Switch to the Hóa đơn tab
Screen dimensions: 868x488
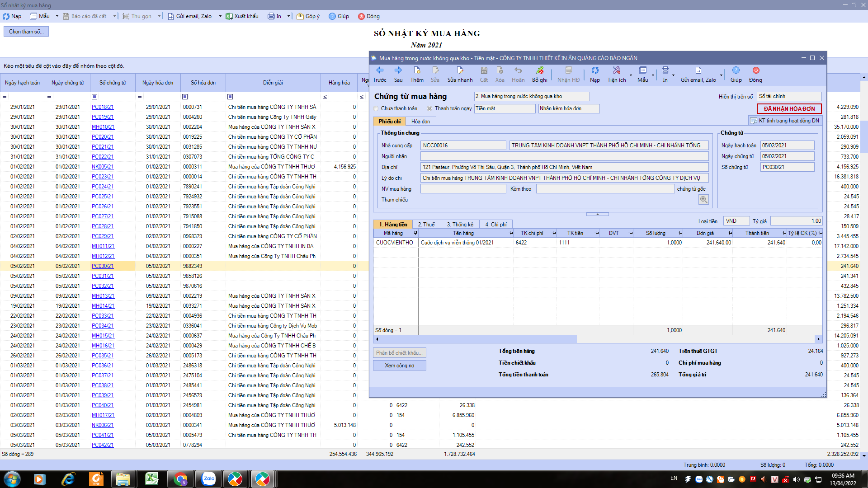(x=420, y=122)
